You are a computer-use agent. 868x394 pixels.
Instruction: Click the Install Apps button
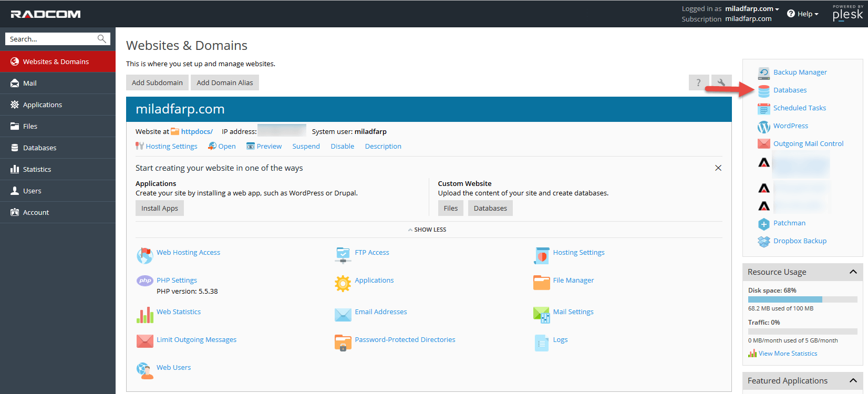(159, 208)
